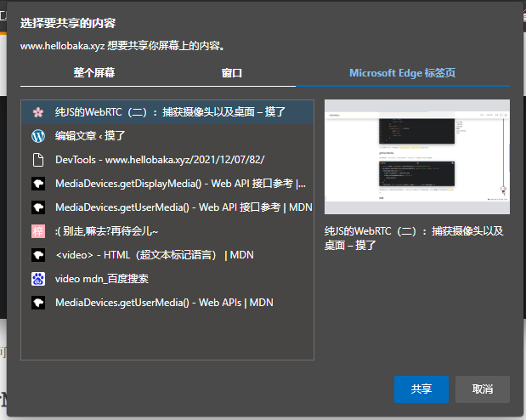The height and width of the screenshot is (420, 526).
Task: Click the preview thumbnail of selected tab
Action: tap(417, 156)
